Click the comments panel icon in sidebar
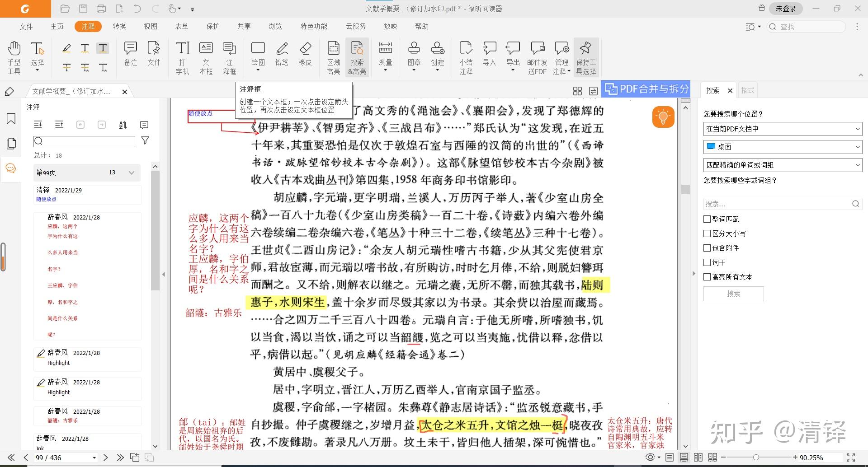 [x=11, y=169]
